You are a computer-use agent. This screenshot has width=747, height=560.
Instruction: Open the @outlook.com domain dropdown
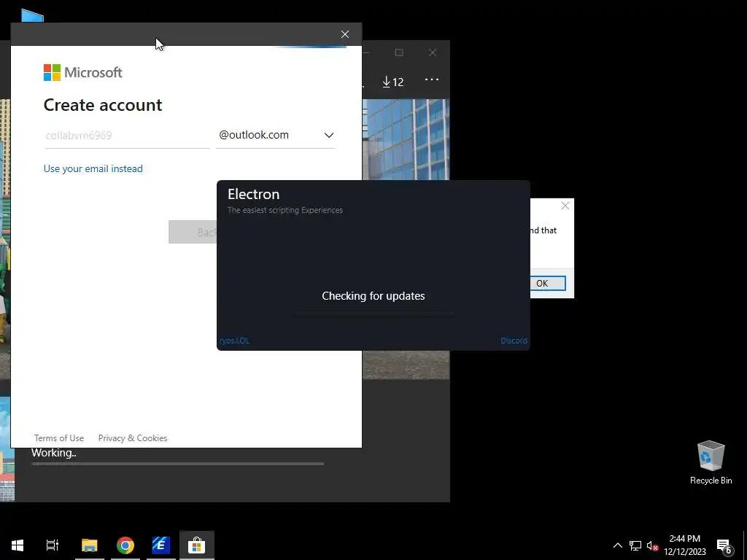(275, 135)
